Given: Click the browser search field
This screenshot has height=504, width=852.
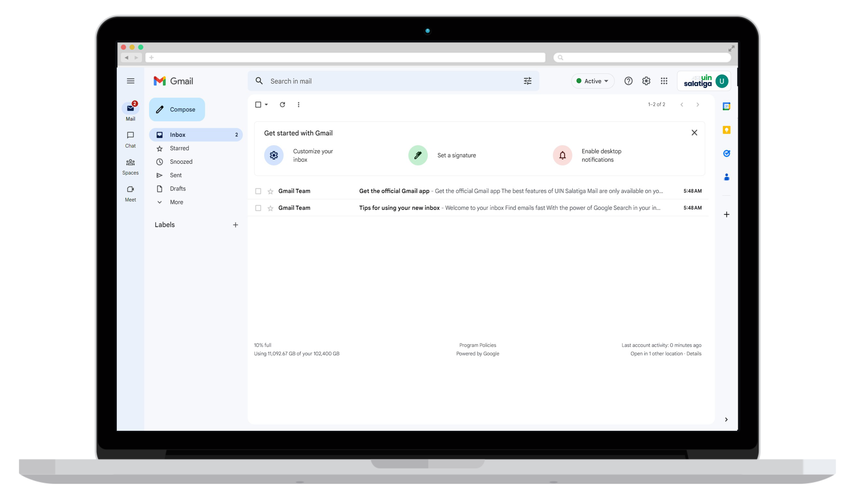Looking at the screenshot, I should tap(642, 57).
